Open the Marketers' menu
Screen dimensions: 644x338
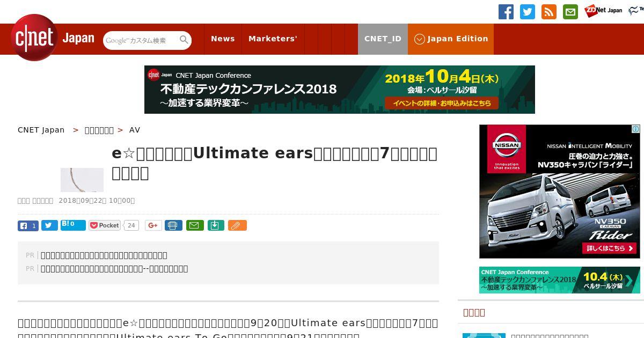point(273,39)
